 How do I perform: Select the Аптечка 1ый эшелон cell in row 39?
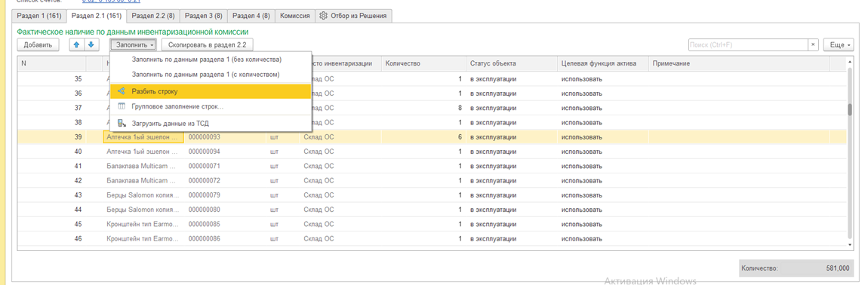143,136
